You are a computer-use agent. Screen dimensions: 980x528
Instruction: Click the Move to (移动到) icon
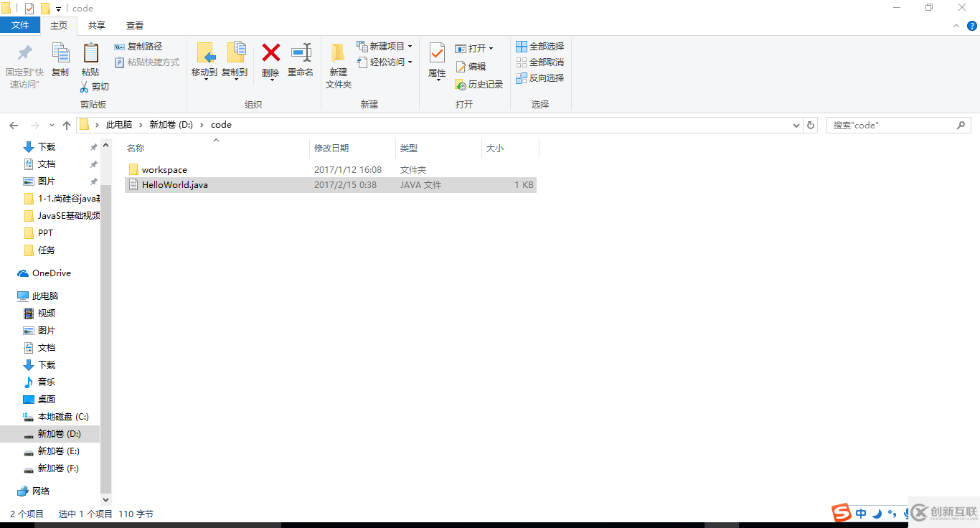click(205, 53)
